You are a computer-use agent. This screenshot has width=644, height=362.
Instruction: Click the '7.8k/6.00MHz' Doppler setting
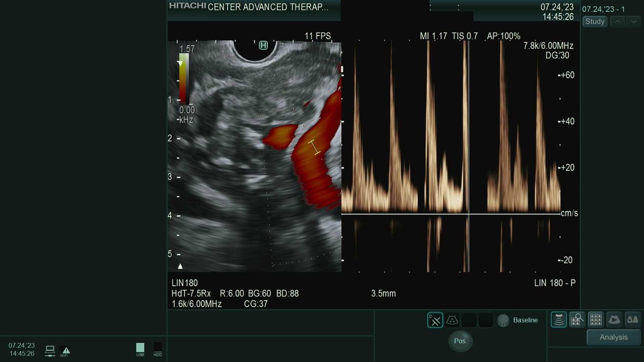pyautogui.click(x=548, y=46)
